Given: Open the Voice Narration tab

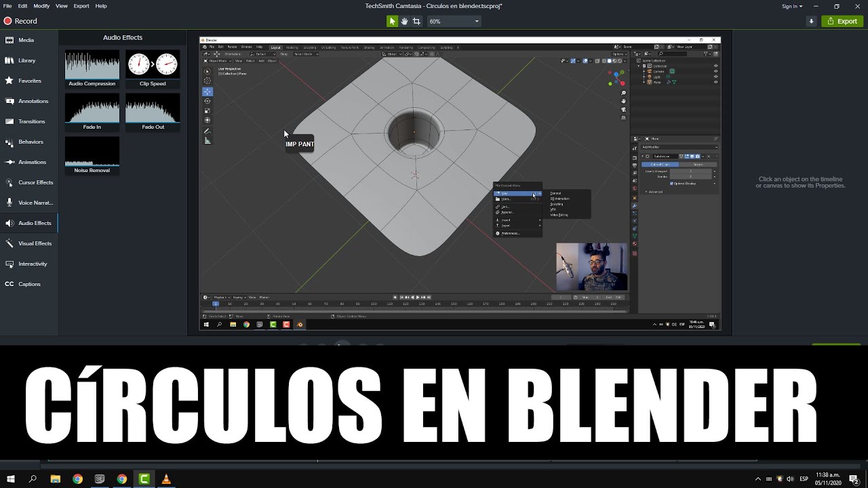Looking at the screenshot, I should (29, 203).
